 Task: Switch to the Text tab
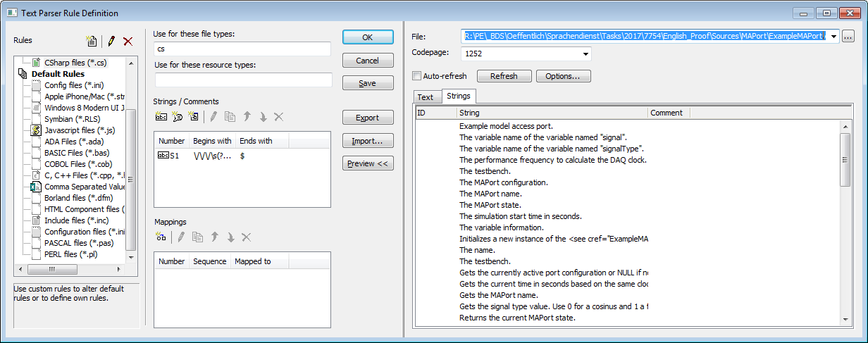click(426, 97)
